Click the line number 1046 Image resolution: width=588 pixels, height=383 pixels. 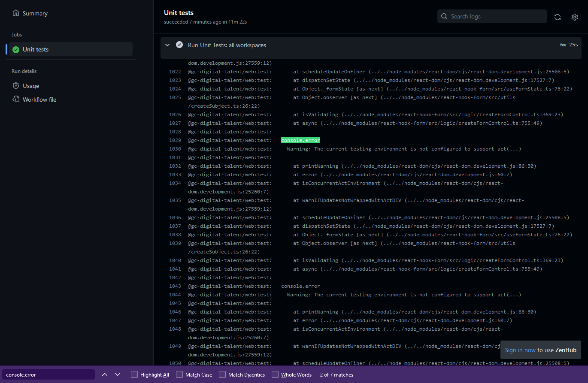point(175,312)
